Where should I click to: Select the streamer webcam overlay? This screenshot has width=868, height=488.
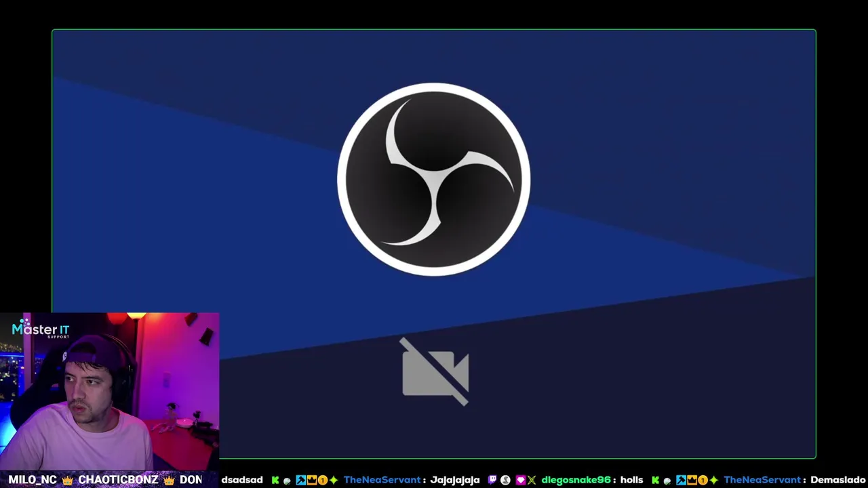(x=110, y=391)
